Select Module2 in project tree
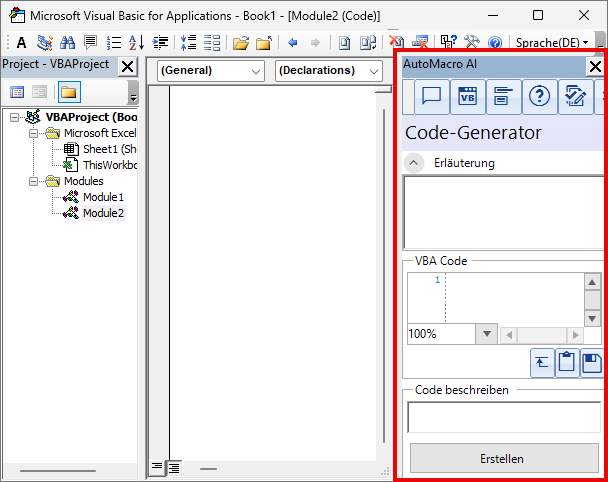The image size is (608, 482). click(93, 213)
